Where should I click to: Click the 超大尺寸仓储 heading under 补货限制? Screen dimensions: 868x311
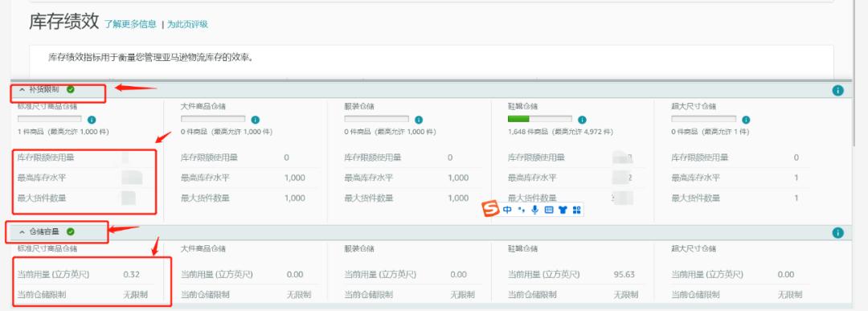694,106
